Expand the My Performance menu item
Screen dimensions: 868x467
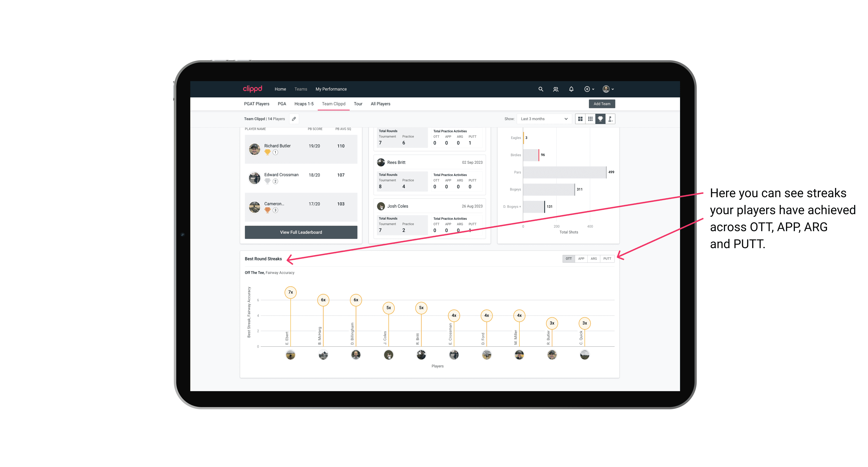click(x=332, y=89)
